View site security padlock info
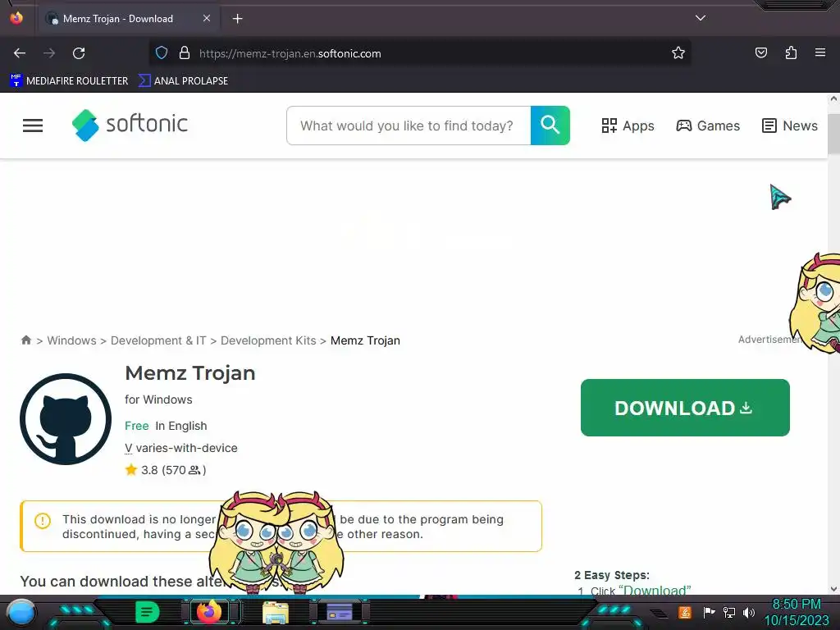 pos(185,53)
